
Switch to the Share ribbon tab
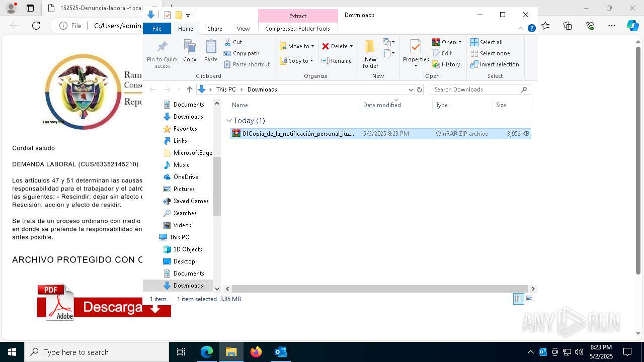pyautogui.click(x=215, y=29)
